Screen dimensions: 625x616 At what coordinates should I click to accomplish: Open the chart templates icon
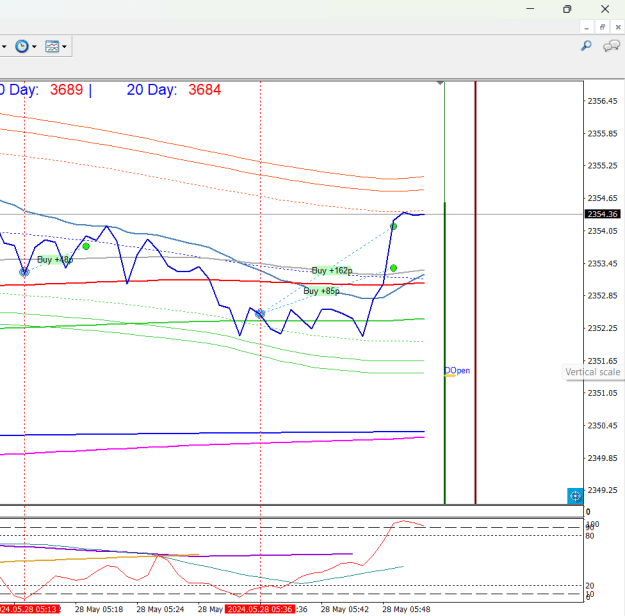52,47
